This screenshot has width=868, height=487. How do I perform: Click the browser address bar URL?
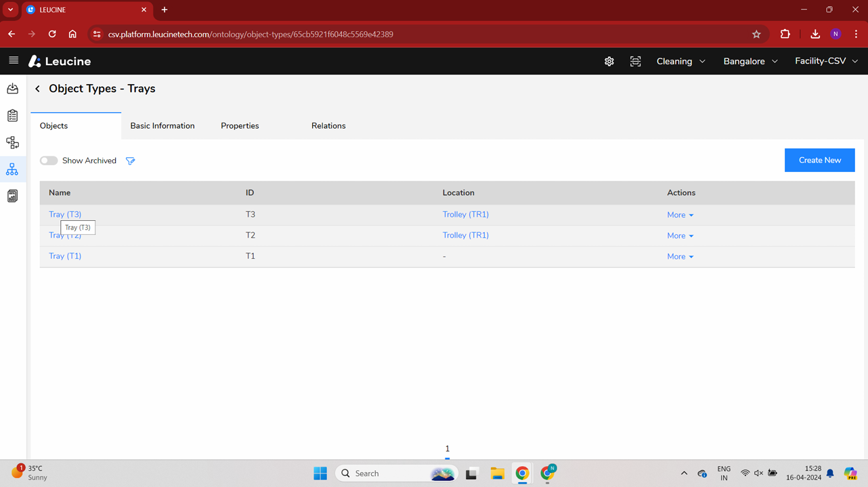pyautogui.click(x=251, y=34)
